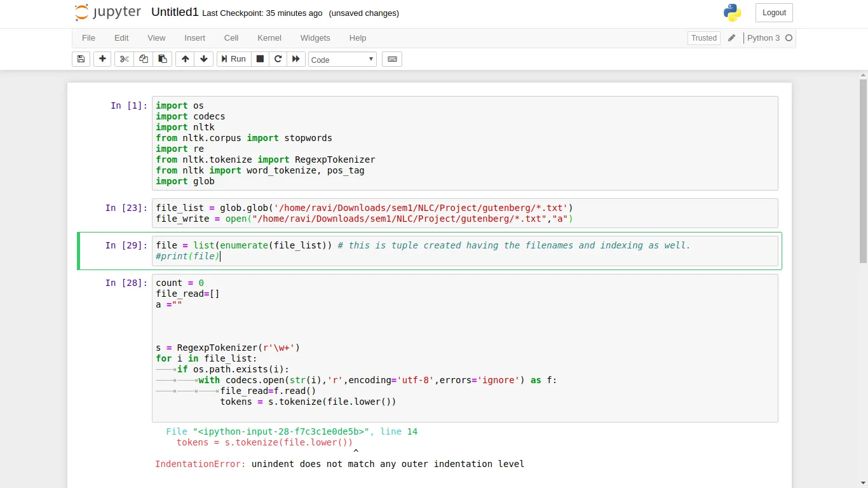This screenshot has height=488, width=868.
Task: Insert a new cell with the plus icon
Action: click(x=102, y=59)
